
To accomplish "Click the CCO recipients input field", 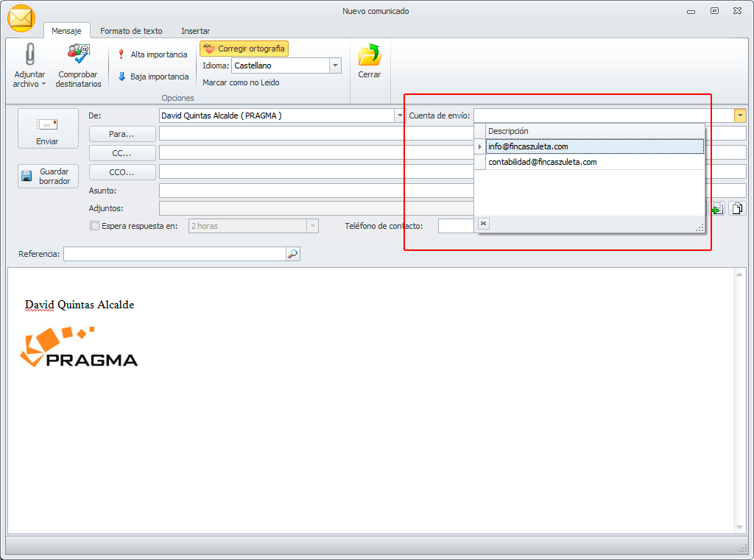I will [316, 171].
